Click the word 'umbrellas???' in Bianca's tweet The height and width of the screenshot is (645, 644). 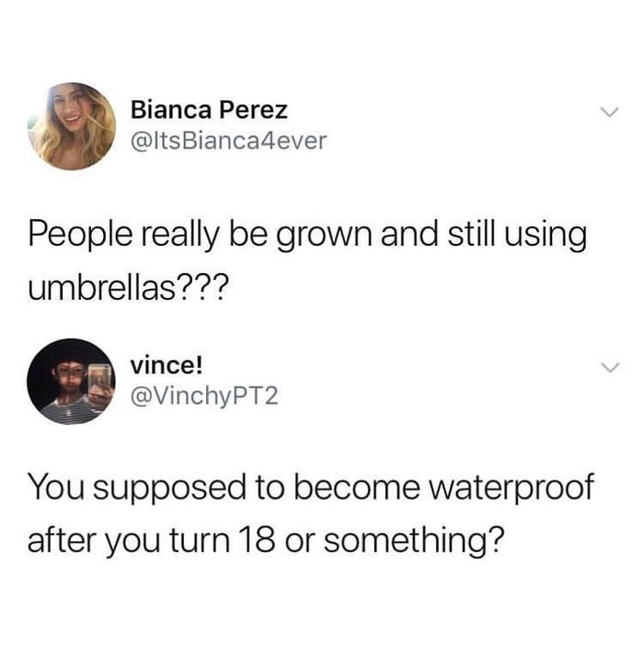point(127,287)
